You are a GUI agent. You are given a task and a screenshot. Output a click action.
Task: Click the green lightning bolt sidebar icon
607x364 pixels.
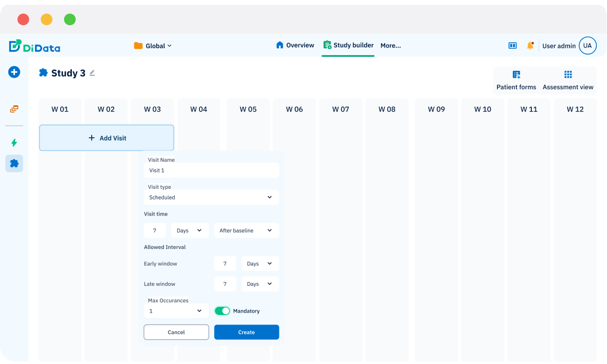tap(14, 143)
